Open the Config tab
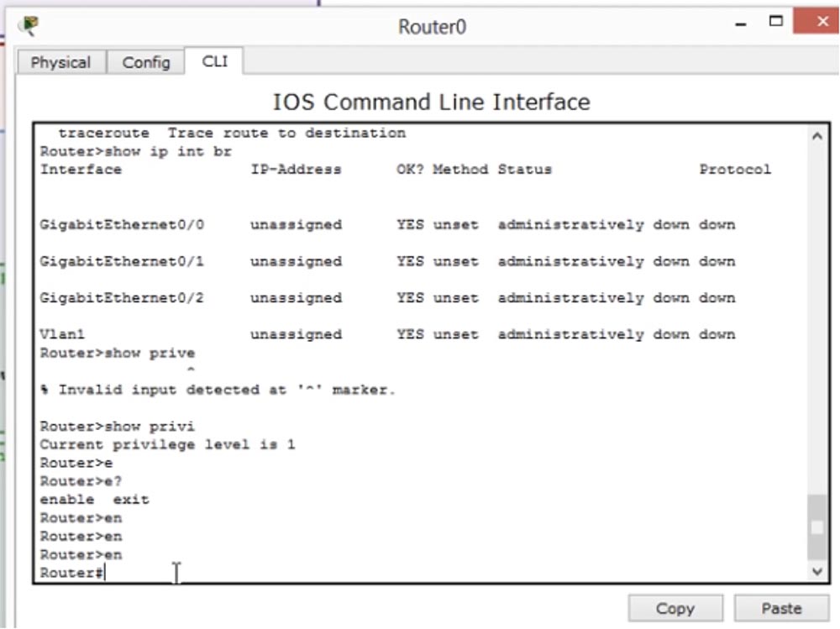Screen dimensions: 840x629 pyautogui.click(x=145, y=63)
